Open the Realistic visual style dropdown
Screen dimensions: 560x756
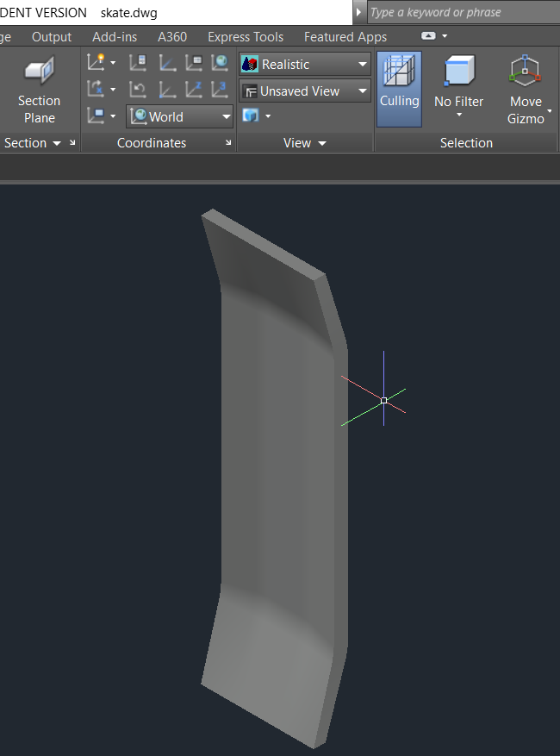tap(305, 64)
